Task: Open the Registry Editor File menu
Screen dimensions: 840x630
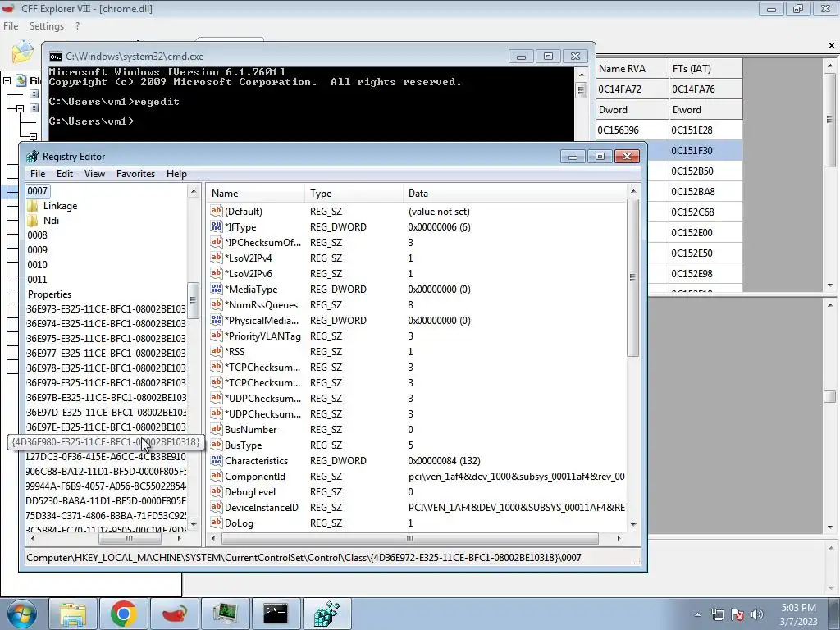Action: coord(38,174)
